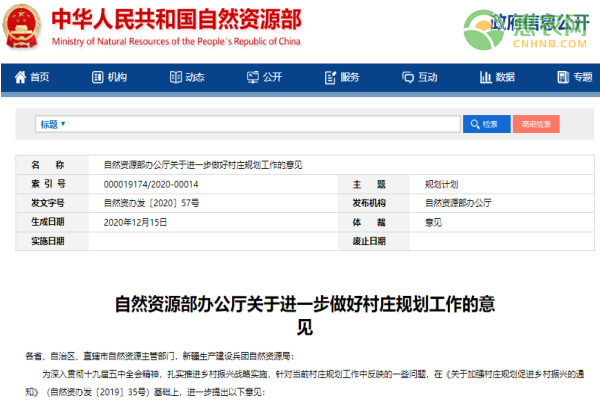Screen dimensions: 600x400
Task: Click the home icon beside 首页
Action: click(20, 77)
